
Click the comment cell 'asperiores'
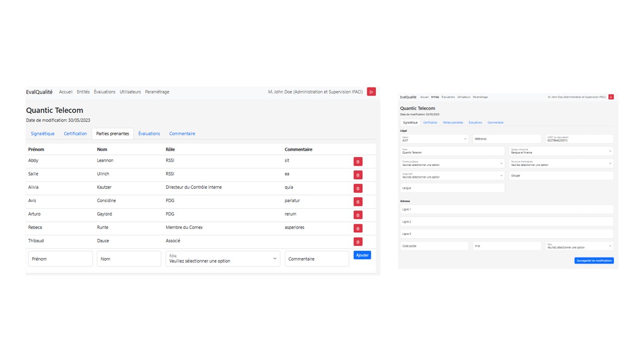pyautogui.click(x=294, y=227)
